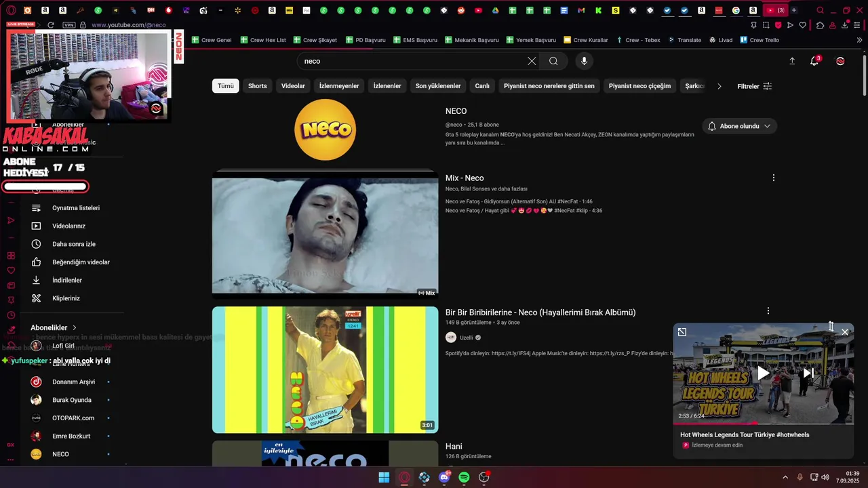Screen dimensions: 868x488
Task: Open the Bir Bir Biribirilerine video thumbnail
Action: (325, 370)
